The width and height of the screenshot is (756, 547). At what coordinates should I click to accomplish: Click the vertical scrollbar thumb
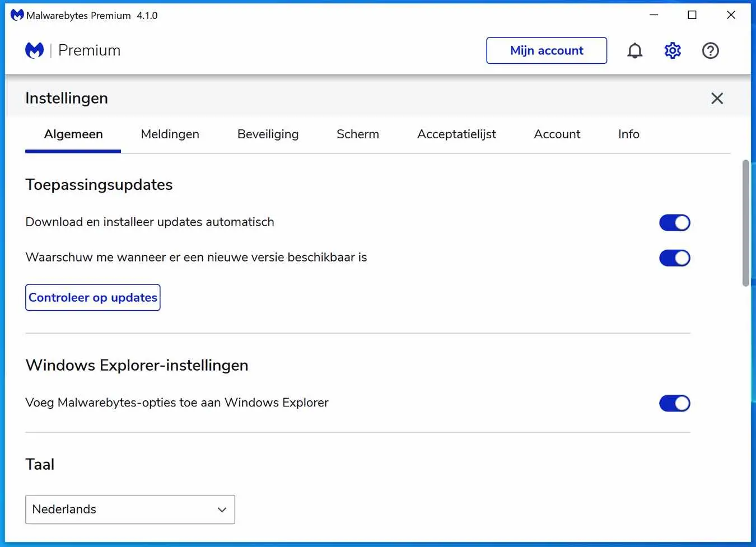click(x=745, y=223)
